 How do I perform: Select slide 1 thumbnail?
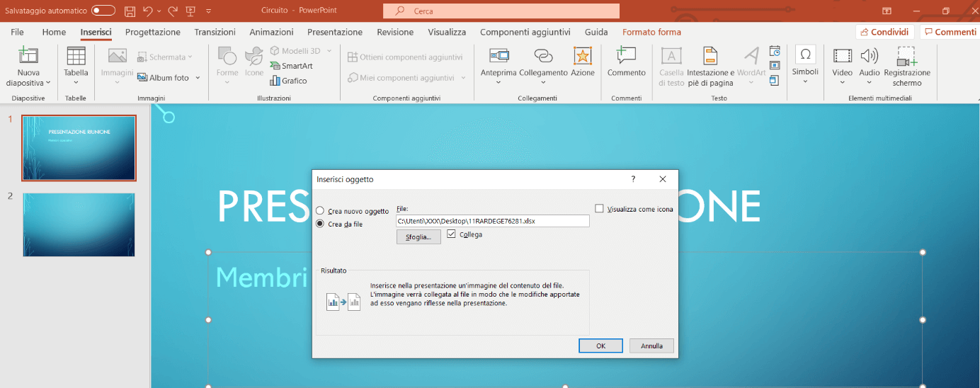pyautogui.click(x=79, y=148)
